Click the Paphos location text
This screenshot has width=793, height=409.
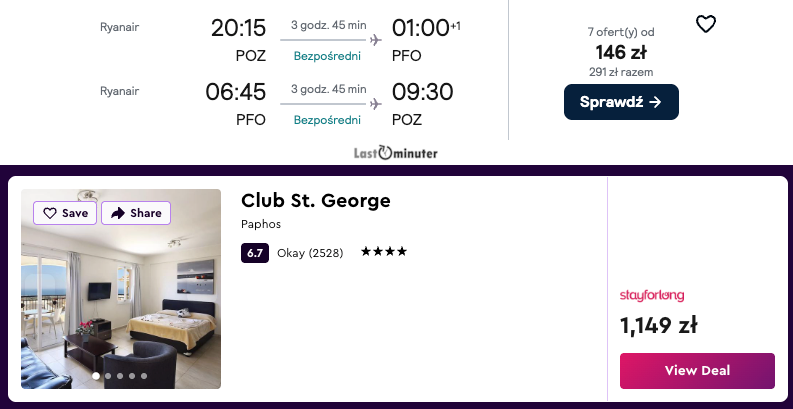(x=260, y=224)
